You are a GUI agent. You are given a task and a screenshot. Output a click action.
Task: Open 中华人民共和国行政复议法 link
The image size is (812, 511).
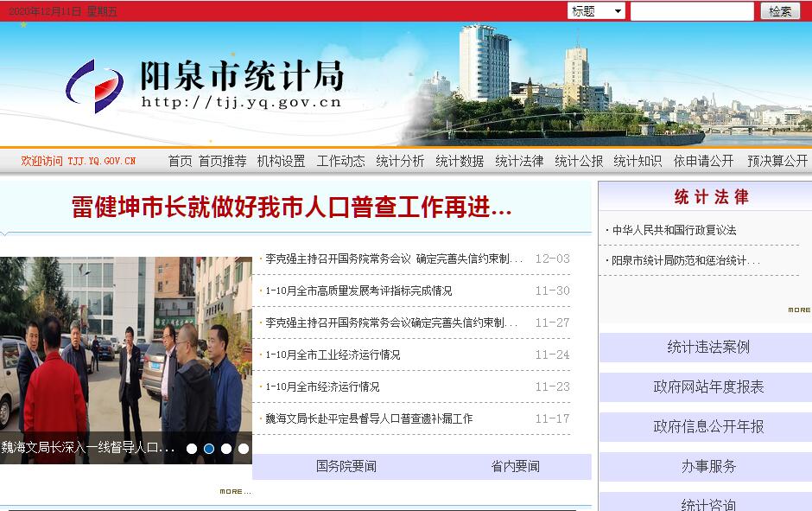click(674, 230)
